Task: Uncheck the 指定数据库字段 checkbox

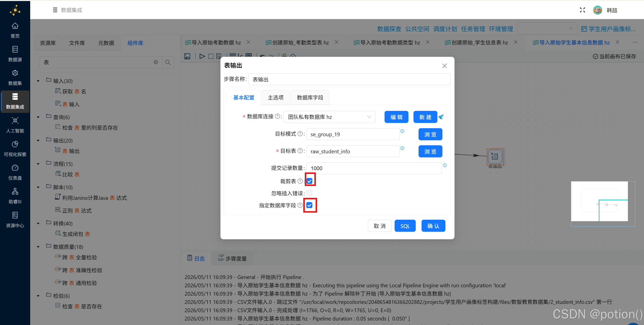Action: (310, 205)
